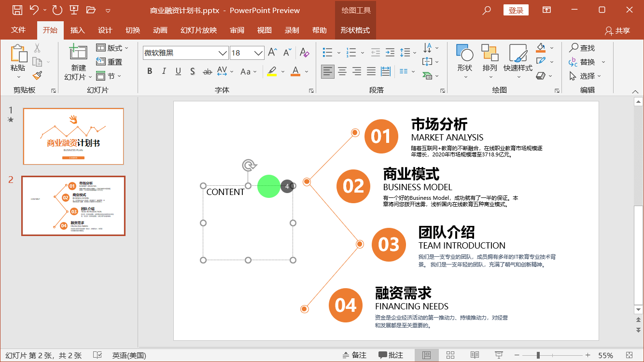This screenshot has height=362, width=644.
Task: Toggle italic formatting
Action: [164, 71]
